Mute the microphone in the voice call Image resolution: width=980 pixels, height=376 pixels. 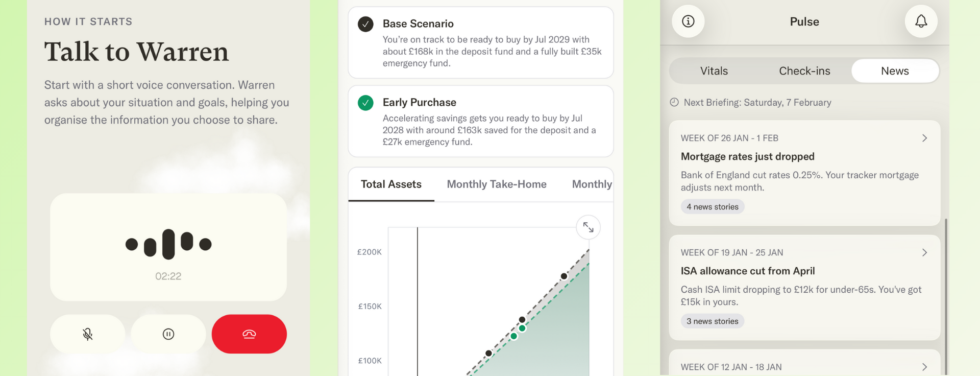pyautogui.click(x=88, y=334)
